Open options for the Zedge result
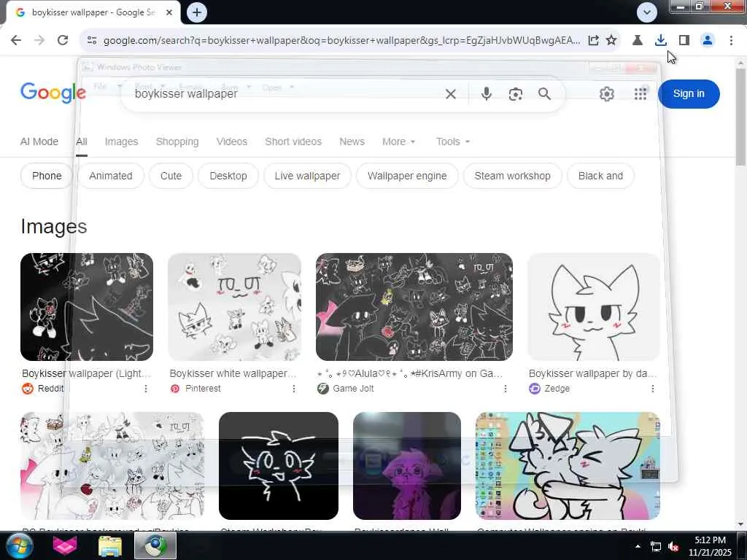Screen dimensions: 747x560 click(x=653, y=389)
